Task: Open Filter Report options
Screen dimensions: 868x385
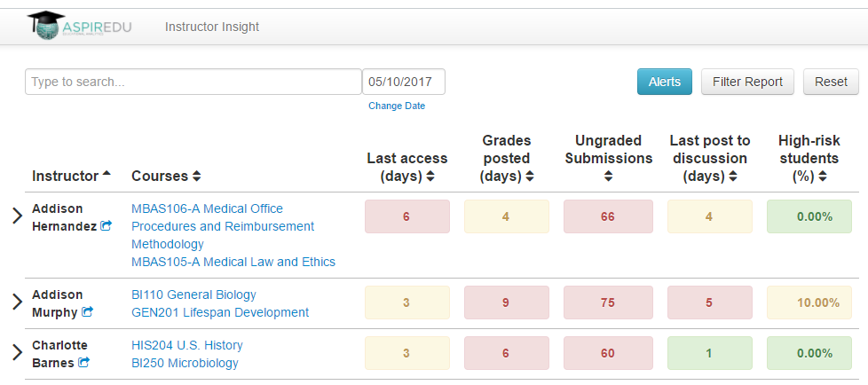Action: [x=747, y=82]
